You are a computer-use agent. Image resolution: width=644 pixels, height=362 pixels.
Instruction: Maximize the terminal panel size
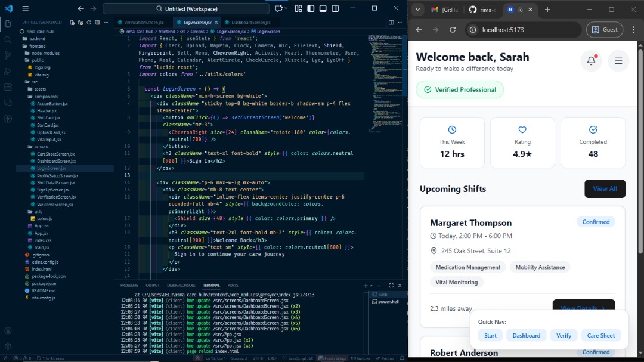pyautogui.click(x=391, y=286)
